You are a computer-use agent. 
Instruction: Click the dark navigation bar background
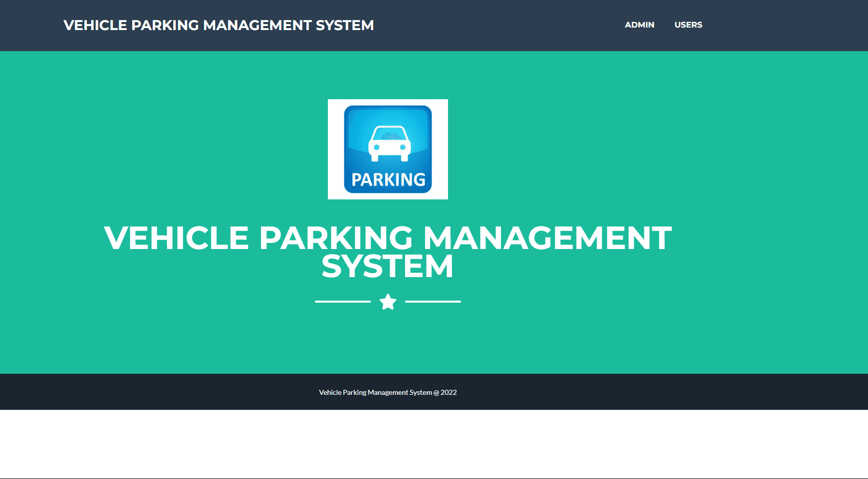(x=451, y=25)
